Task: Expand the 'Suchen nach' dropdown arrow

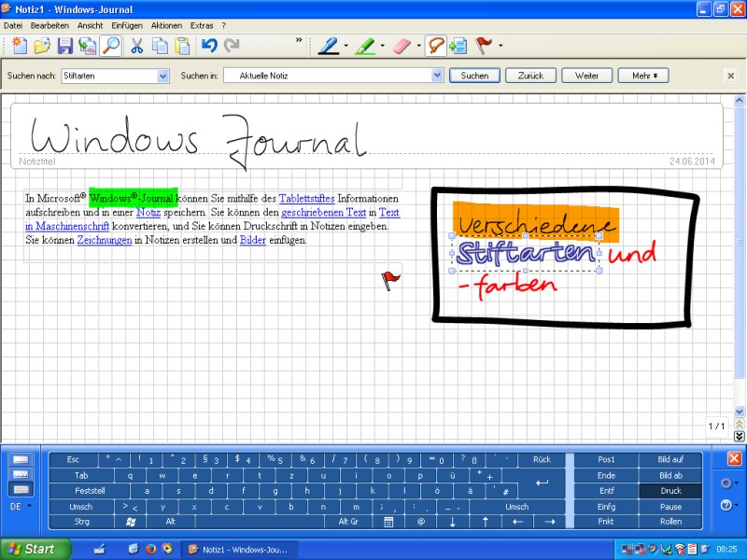Action: 163,76
